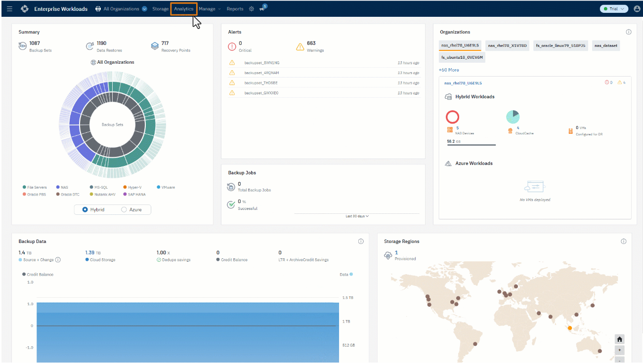The height and width of the screenshot is (364, 643).
Task: Switch to the nas_rhel78_X1V78D organization tab
Action: (507, 46)
